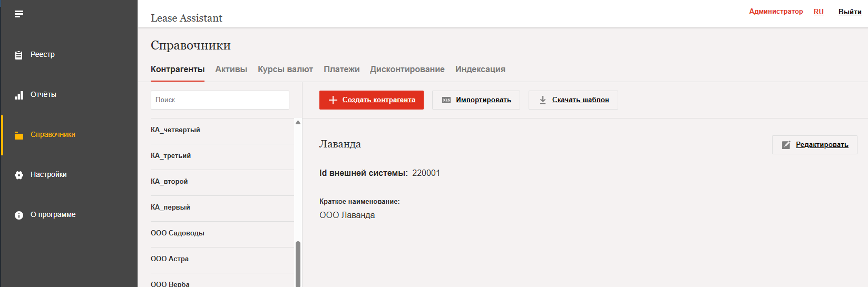Click the plus icon on Создать контрагента
The image size is (868, 287).
tap(333, 100)
